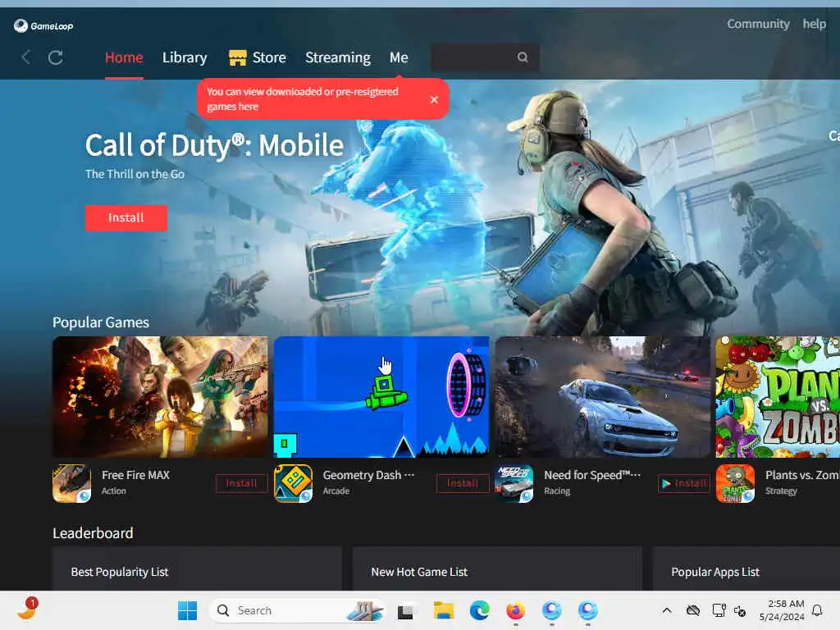Open Task View in the taskbar

405,610
